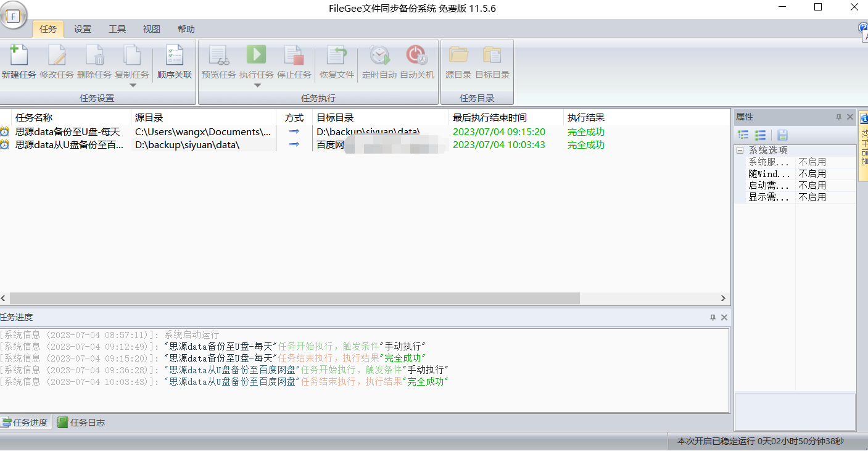868x451 pixels.
Task: Click the end time 2023/07/04 09:15:20
Action: (499, 132)
